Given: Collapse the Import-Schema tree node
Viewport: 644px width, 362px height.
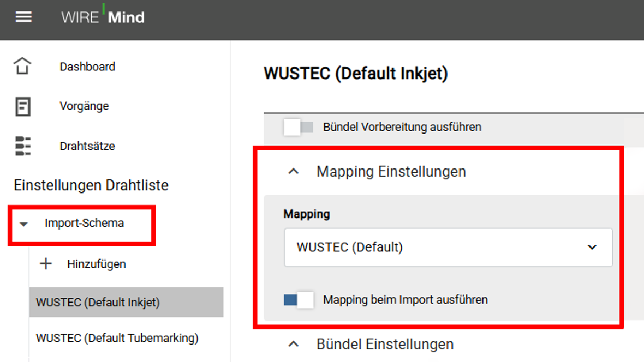Looking at the screenshot, I should pyautogui.click(x=24, y=224).
